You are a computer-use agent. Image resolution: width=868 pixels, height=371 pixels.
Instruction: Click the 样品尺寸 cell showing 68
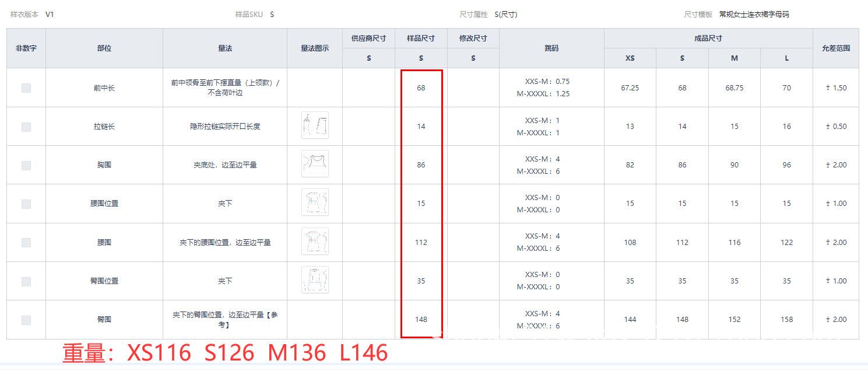pyautogui.click(x=421, y=88)
